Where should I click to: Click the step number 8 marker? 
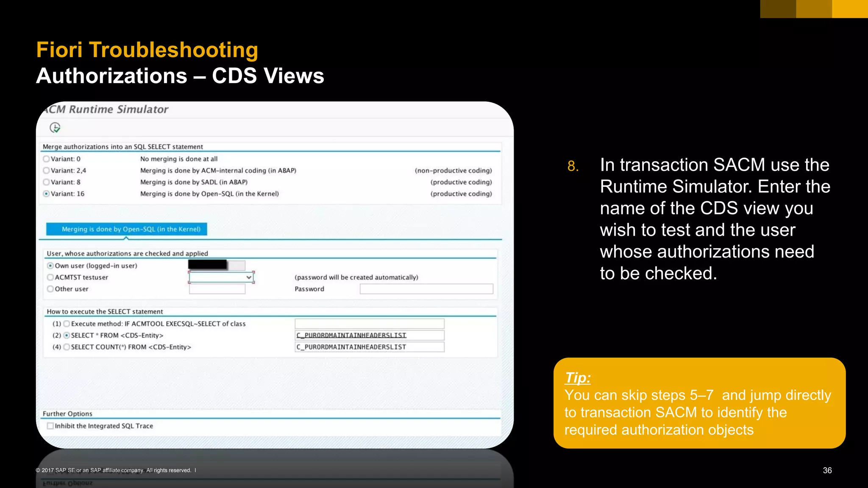(573, 166)
